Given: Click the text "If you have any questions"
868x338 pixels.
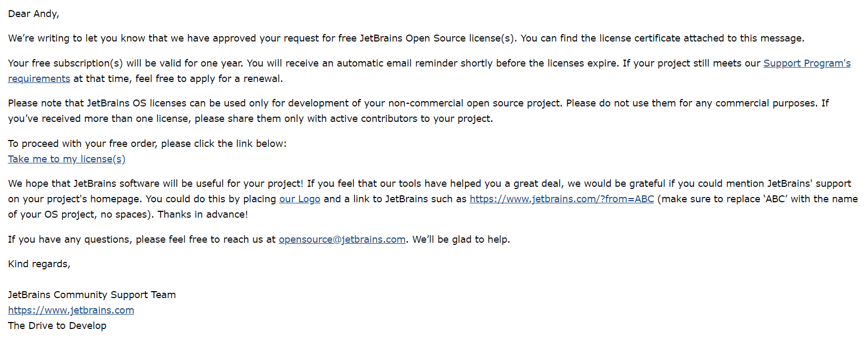Looking at the screenshot, I should coord(69,240).
